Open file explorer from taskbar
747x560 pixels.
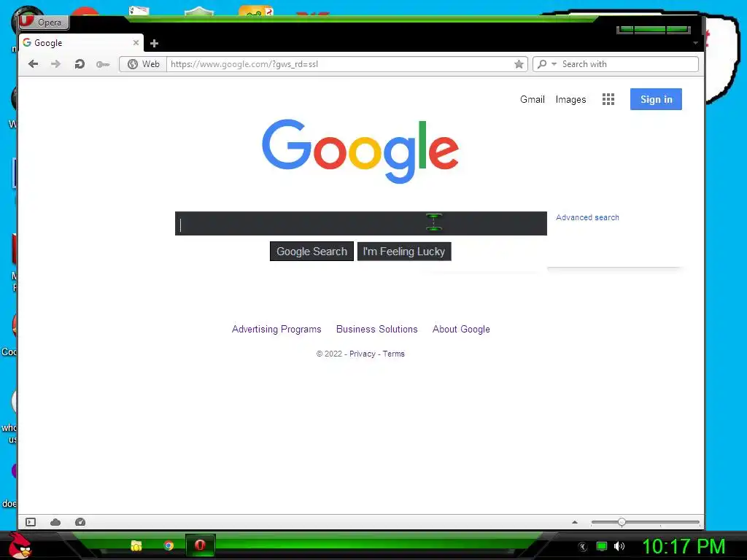click(x=136, y=545)
